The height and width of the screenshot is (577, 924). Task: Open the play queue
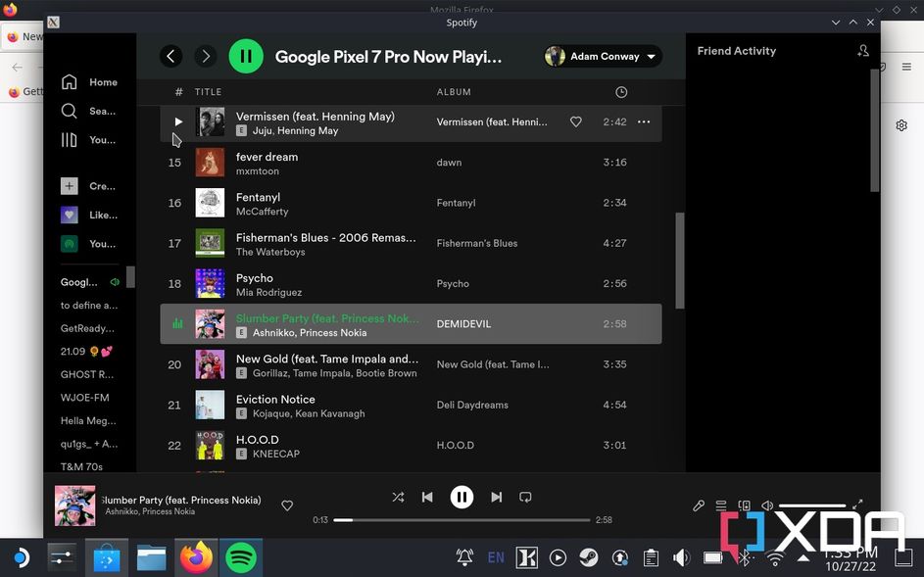(721, 505)
